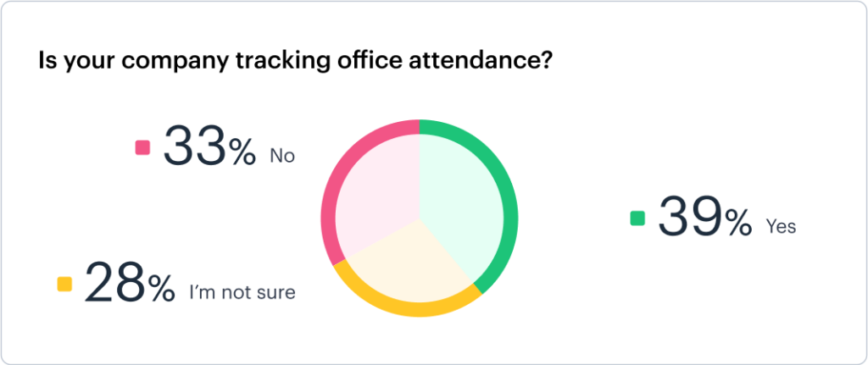
Task: Click the 'No' legend label
Action: [x=282, y=157]
